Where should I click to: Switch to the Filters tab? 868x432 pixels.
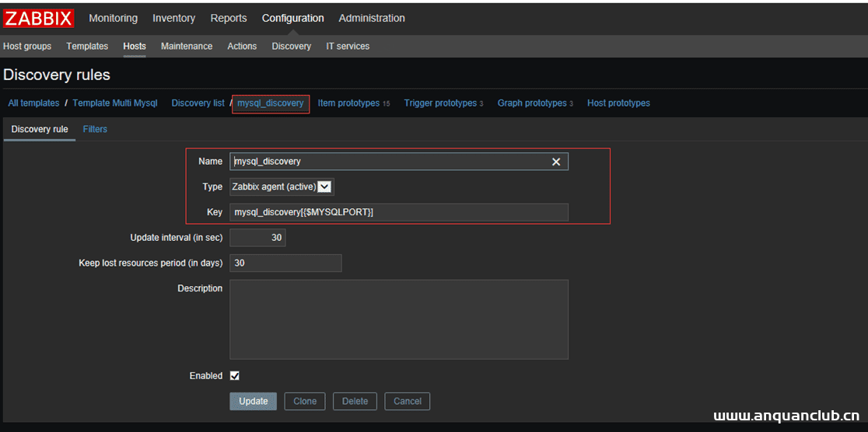(x=95, y=129)
